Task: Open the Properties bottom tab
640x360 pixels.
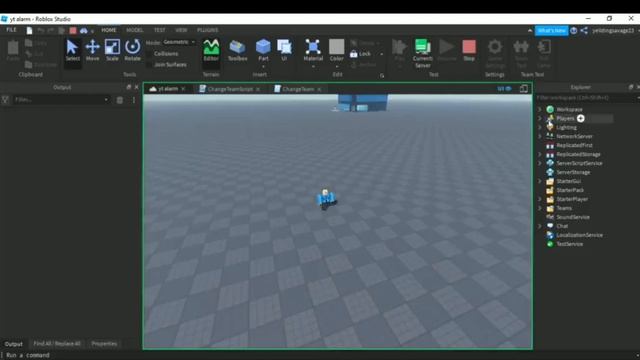Action: [x=104, y=344]
